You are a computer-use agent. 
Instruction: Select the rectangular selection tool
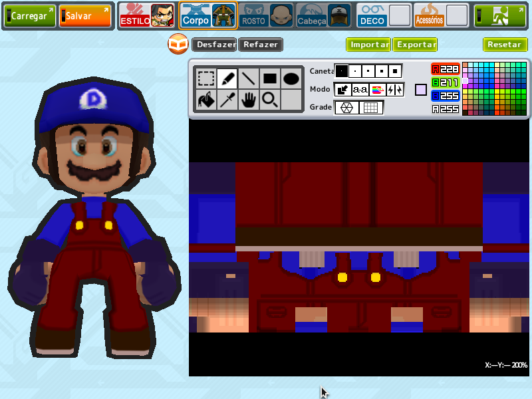[206, 78]
